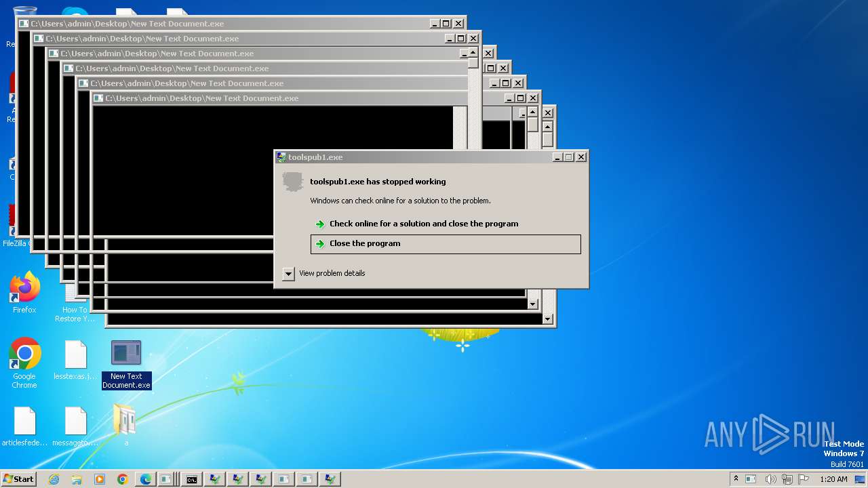Click the "View problem details" label
The height and width of the screenshot is (488, 868).
coord(332,273)
